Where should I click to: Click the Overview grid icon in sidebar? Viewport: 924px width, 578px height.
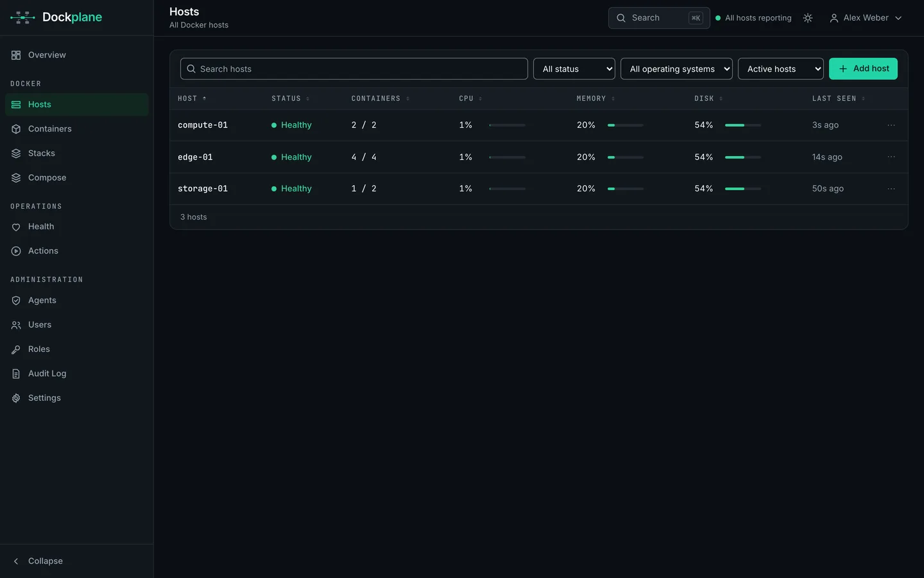[16, 55]
